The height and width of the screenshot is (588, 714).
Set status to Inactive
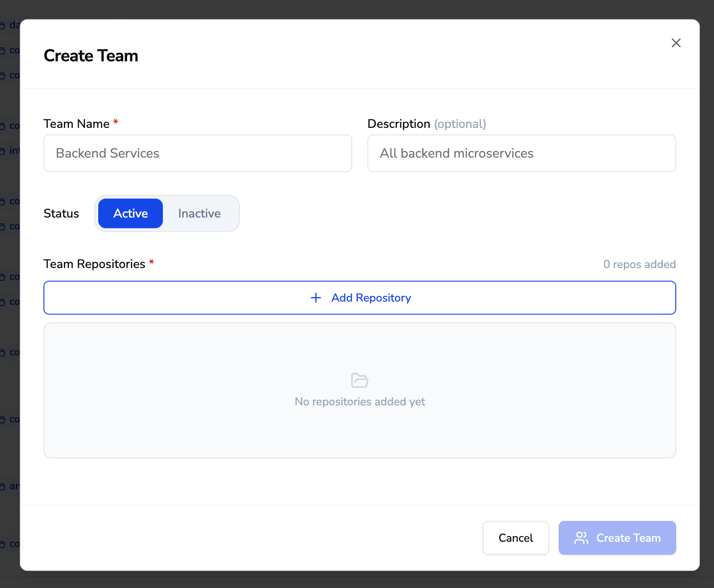click(x=199, y=213)
